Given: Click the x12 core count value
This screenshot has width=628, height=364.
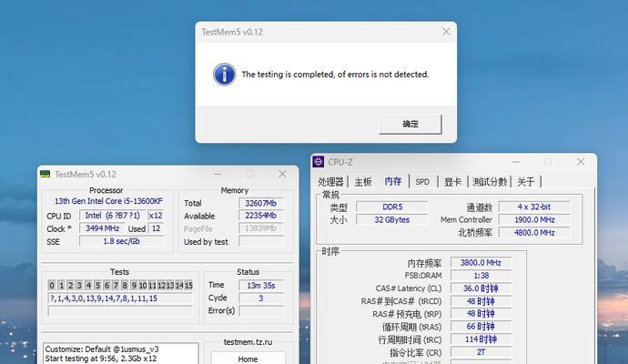Looking at the screenshot, I should 156,216.
